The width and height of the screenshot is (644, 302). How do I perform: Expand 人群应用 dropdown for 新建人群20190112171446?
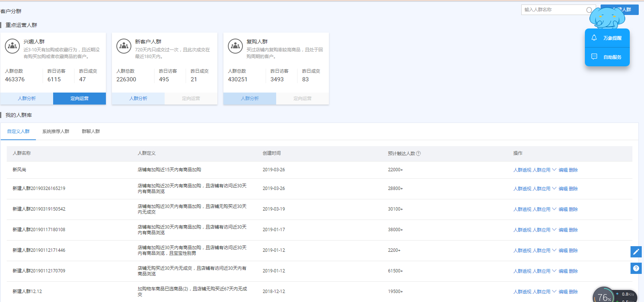(x=544, y=251)
